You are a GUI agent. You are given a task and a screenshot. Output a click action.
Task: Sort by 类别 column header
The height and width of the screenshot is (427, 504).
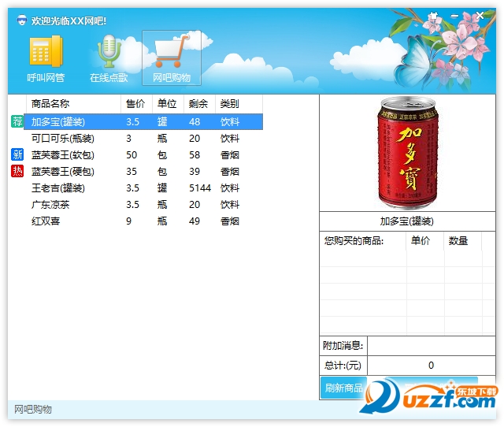pos(239,104)
